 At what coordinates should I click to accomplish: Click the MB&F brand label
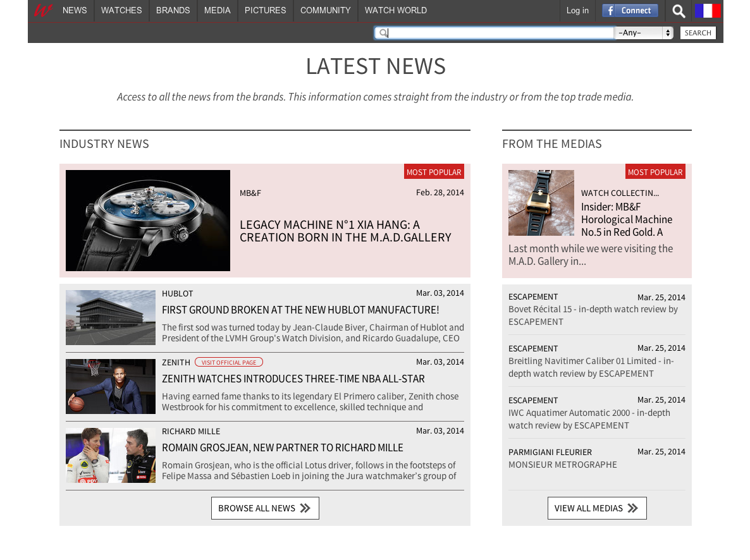pos(250,193)
